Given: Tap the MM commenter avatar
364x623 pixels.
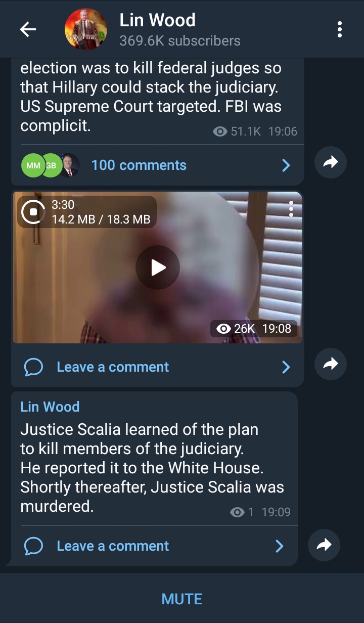Looking at the screenshot, I should coord(32,165).
